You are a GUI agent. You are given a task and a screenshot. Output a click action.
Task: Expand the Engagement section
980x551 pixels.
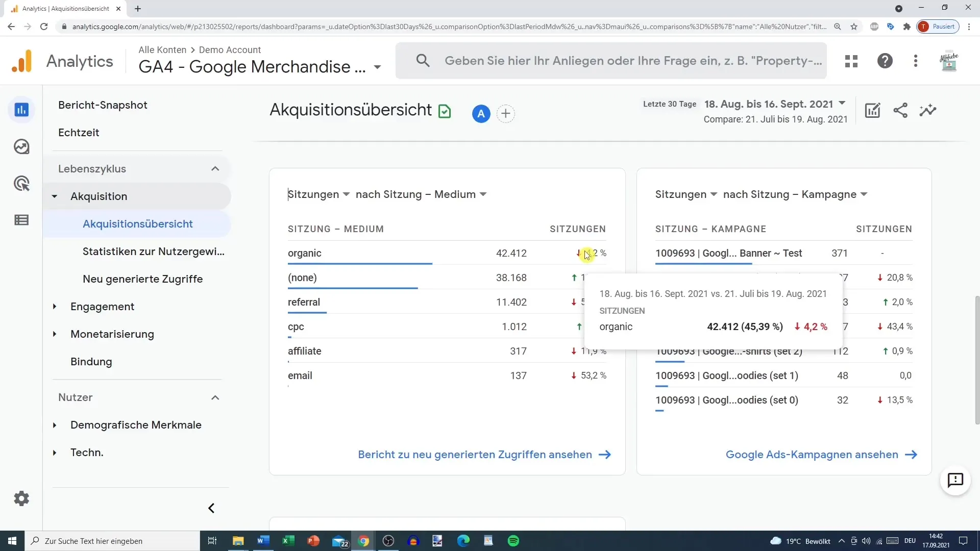coord(55,307)
